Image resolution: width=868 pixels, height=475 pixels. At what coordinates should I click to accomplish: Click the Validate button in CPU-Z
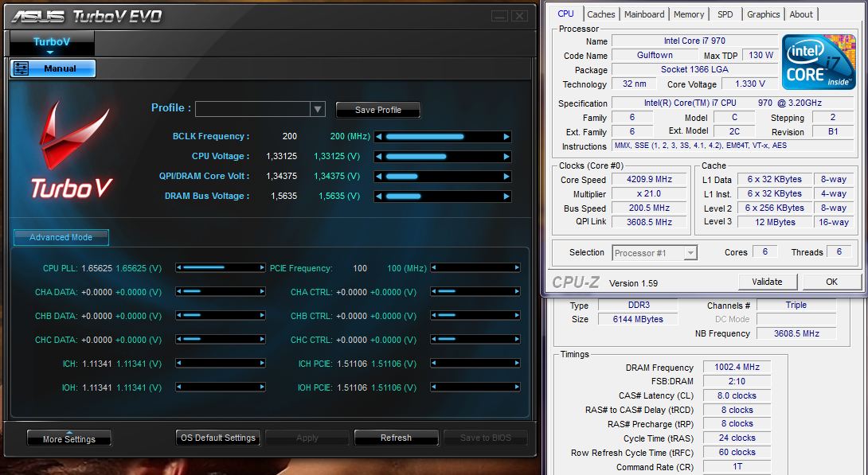(767, 282)
